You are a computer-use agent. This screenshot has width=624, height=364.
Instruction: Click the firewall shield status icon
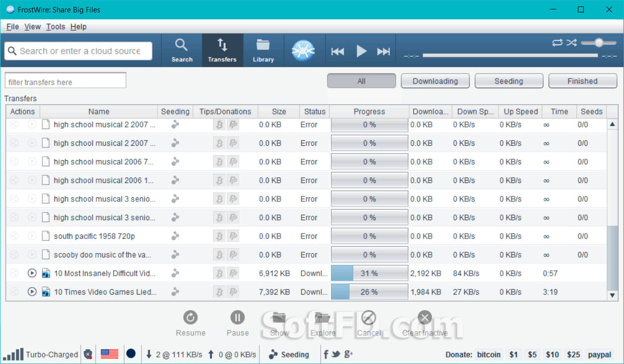pyautogui.click(x=88, y=354)
